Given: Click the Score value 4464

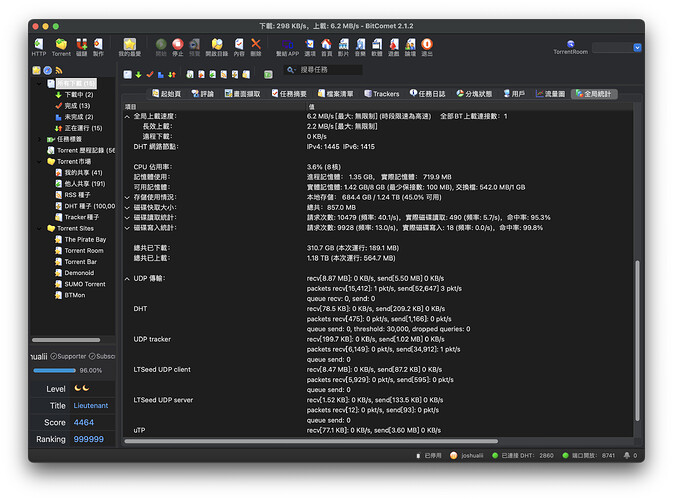Looking at the screenshot, I should pos(84,422).
